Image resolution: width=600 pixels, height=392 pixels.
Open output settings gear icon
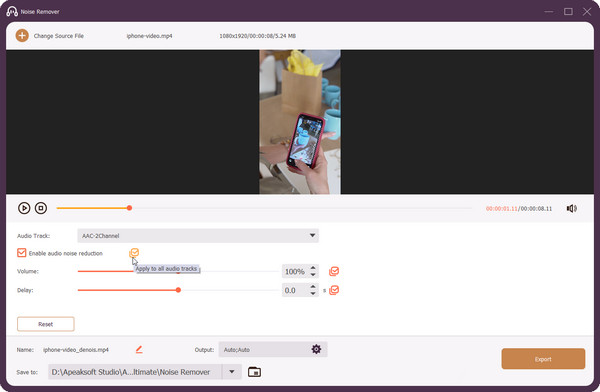[x=316, y=349]
